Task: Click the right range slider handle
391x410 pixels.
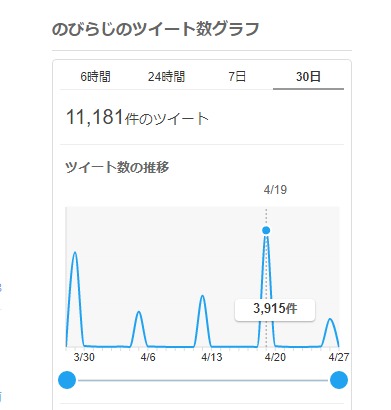Action: pyautogui.click(x=339, y=380)
